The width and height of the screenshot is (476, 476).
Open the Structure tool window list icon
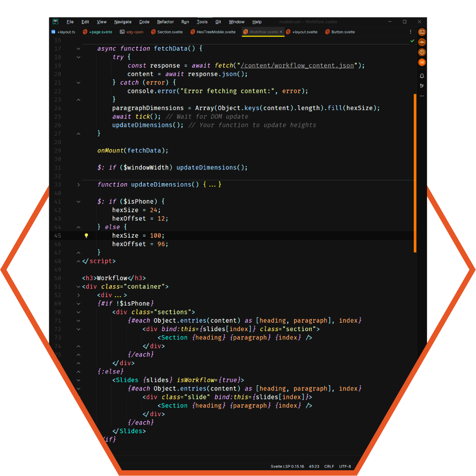coord(422,62)
